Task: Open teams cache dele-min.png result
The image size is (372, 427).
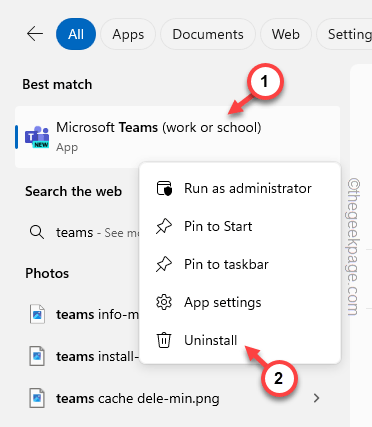Action: (x=177, y=398)
